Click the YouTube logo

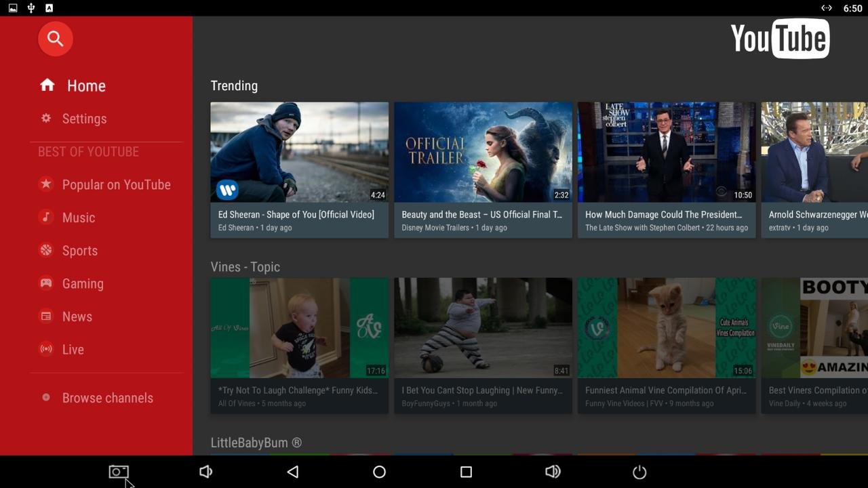[780, 39]
